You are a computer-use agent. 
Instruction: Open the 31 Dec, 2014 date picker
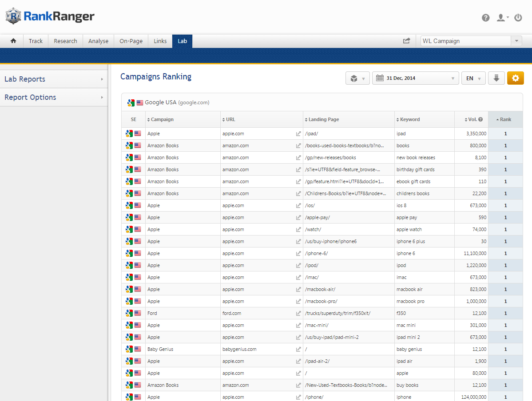coord(415,78)
